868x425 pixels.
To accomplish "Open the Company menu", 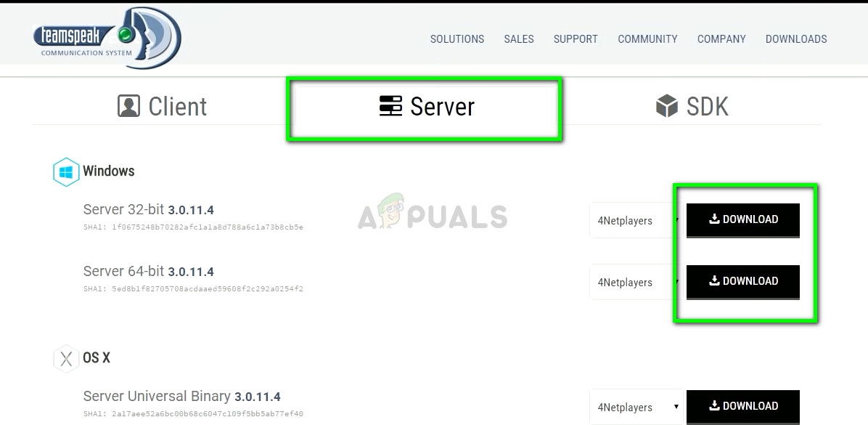I will click(721, 39).
